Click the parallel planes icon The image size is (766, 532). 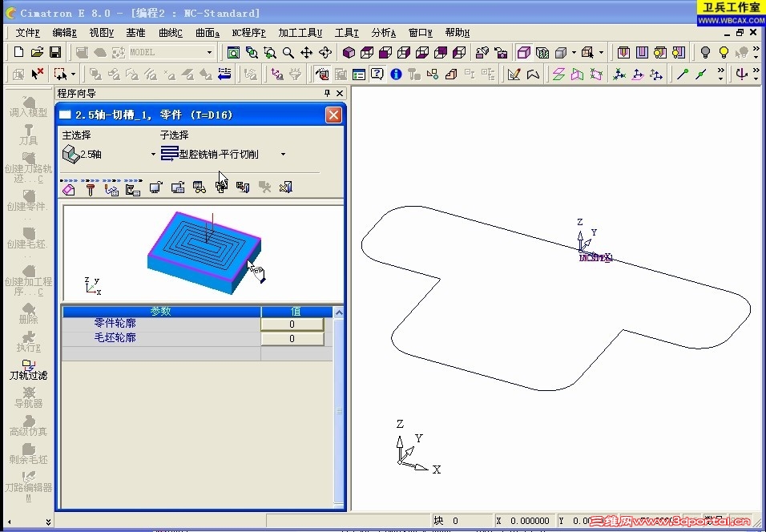pyautogui.click(x=558, y=75)
